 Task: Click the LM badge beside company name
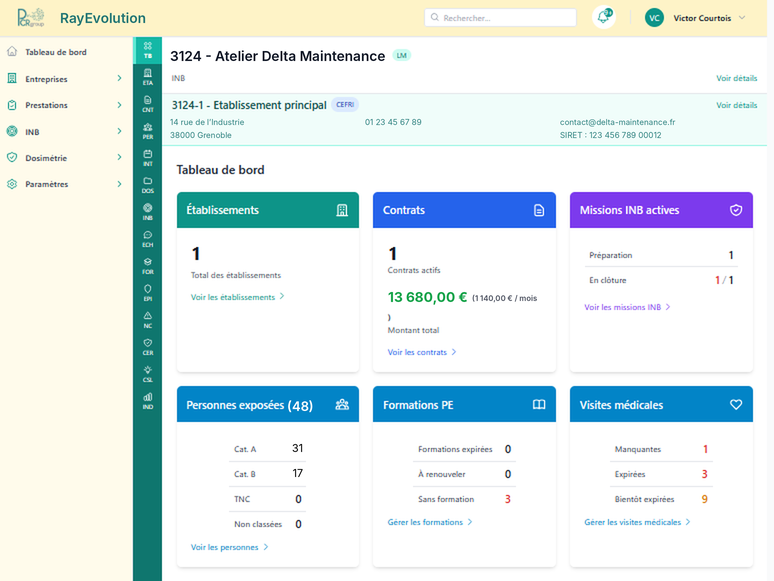point(402,55)
